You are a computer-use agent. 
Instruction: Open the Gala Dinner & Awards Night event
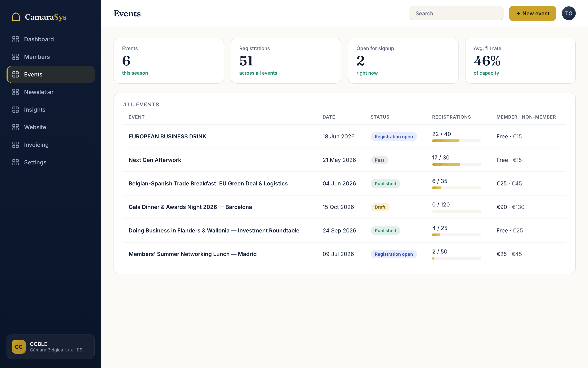point(190,207)
